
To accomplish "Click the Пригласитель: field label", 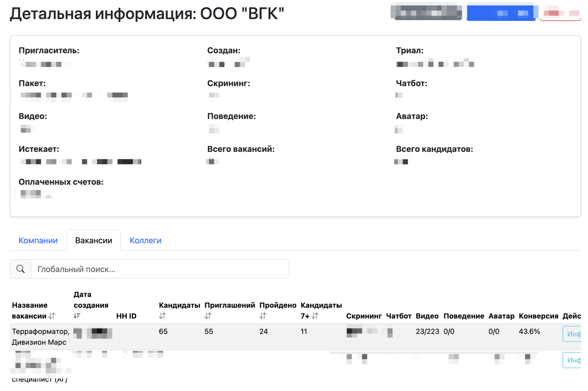I will pyautogui.click(x=49, y=51).
